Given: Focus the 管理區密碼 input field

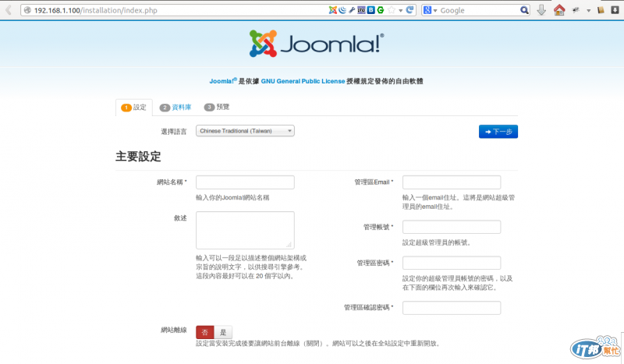Looking at the screenshot, I should [x=452, y=263].
